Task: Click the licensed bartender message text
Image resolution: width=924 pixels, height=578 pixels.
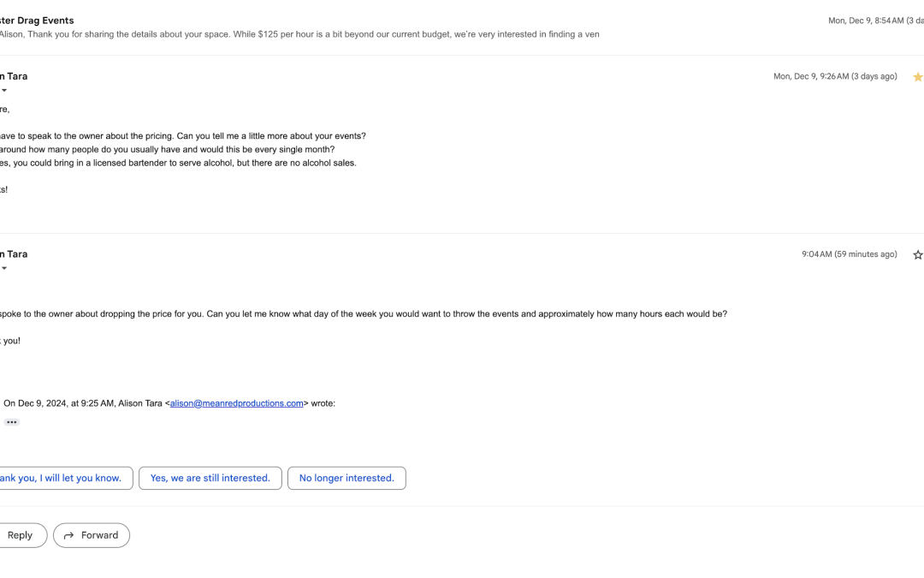Action: pos(178,163)
